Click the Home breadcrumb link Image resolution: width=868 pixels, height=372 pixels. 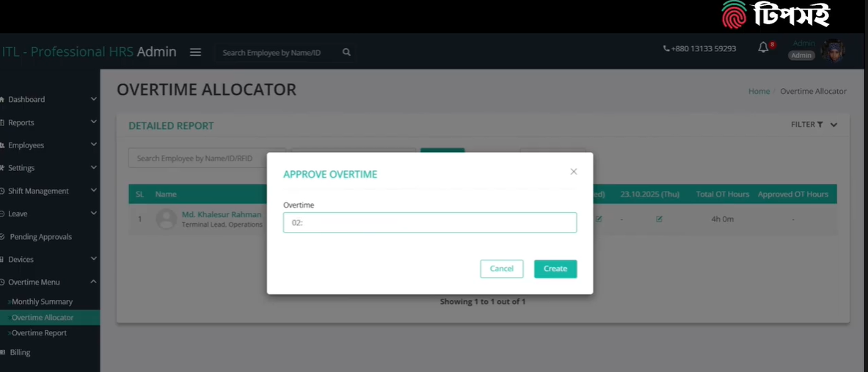(x=759, y=91)
